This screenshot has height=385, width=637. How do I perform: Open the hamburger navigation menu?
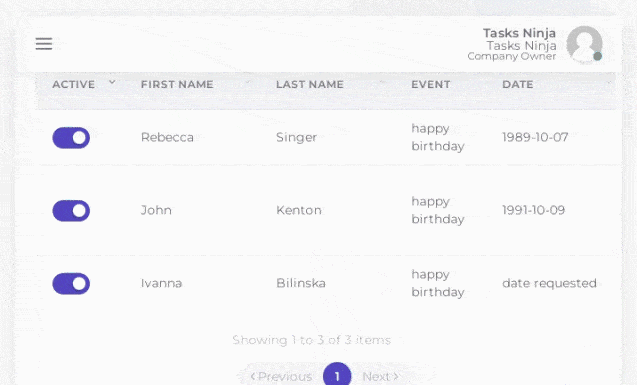click(x=44, y=43)
